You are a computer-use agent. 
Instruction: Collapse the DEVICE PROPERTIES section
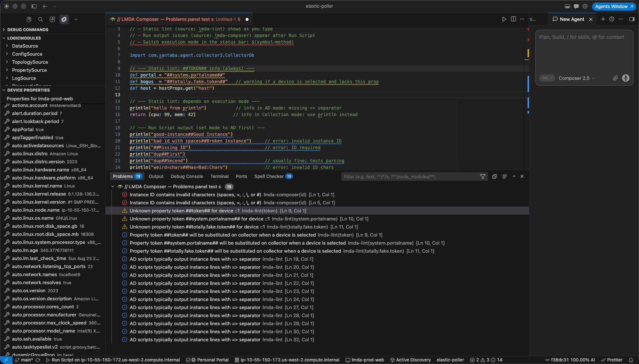(52, 90)
